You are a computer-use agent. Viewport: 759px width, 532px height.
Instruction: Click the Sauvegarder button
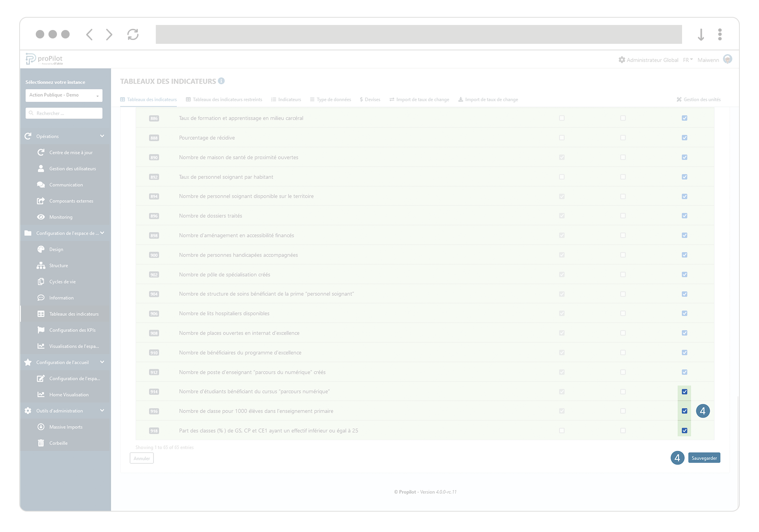coord(704,458)
